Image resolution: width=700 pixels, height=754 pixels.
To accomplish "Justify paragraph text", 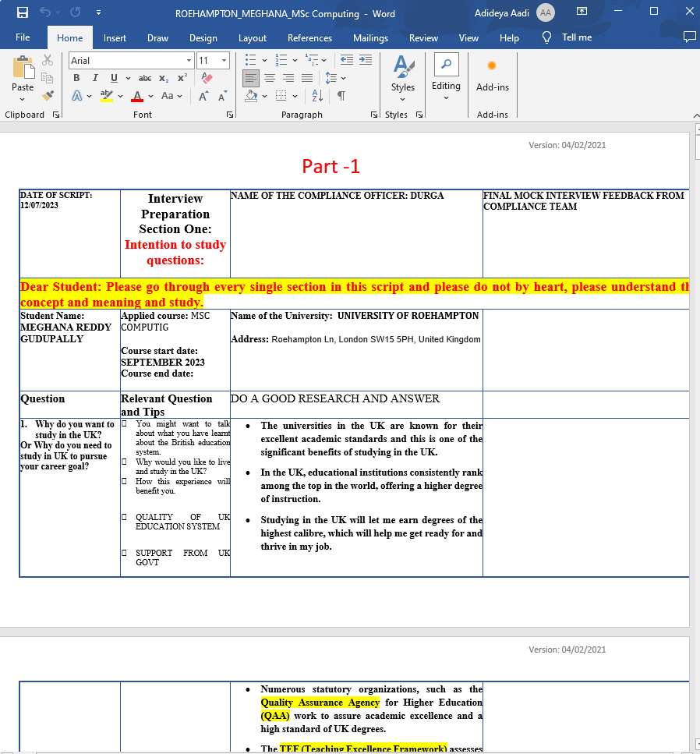I will pos(307,78).
